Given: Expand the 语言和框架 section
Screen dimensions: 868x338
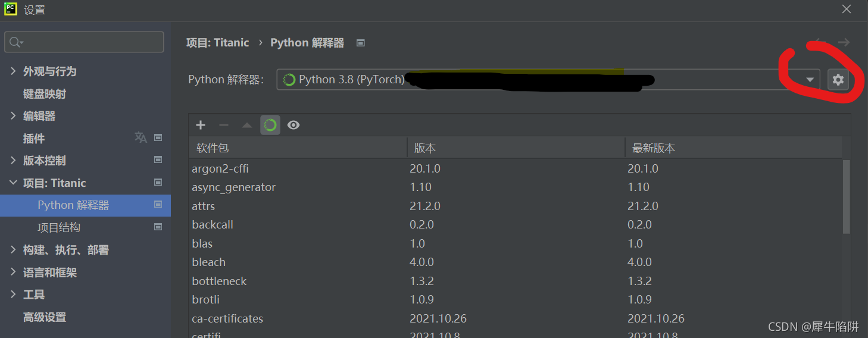Looking at the screenshot, I should [13, 272].
